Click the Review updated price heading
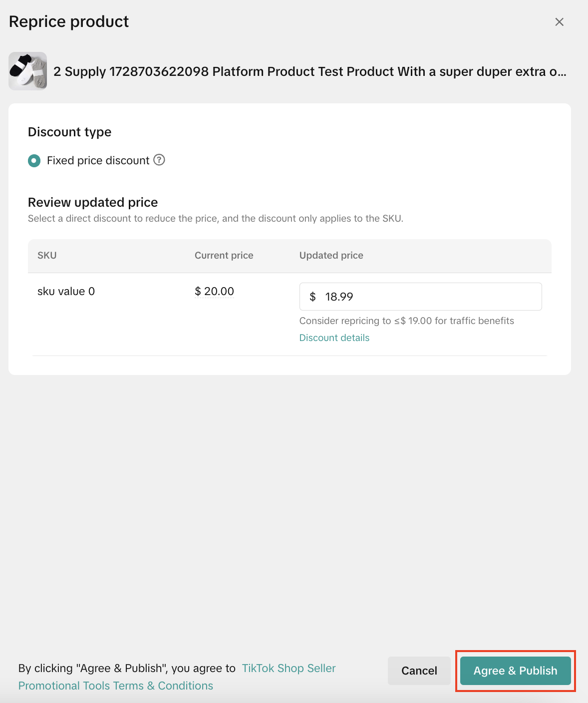 (93, 202)
